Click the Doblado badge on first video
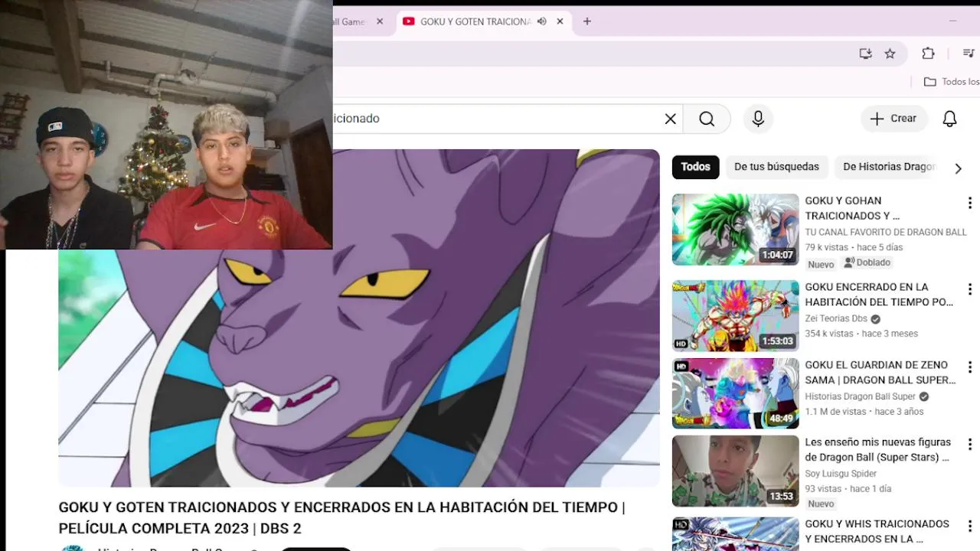This screenshot has width=980, height=551. click(867, 263)
